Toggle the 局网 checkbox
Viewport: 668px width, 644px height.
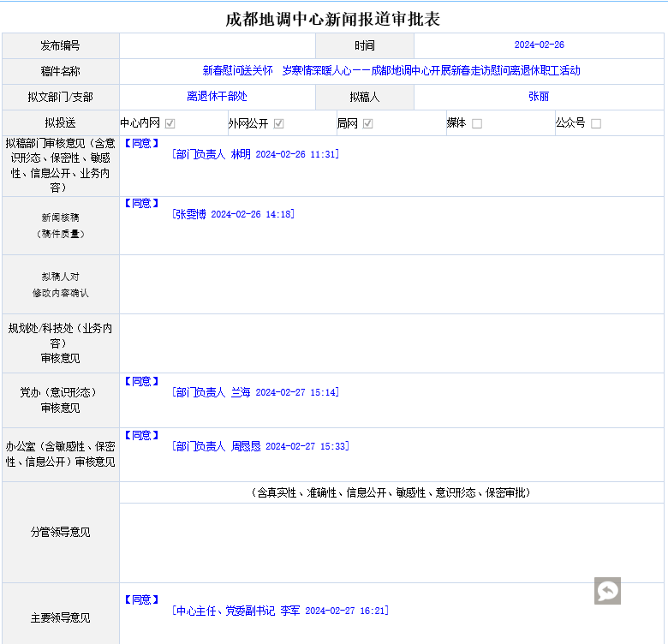tap(367, 123)
